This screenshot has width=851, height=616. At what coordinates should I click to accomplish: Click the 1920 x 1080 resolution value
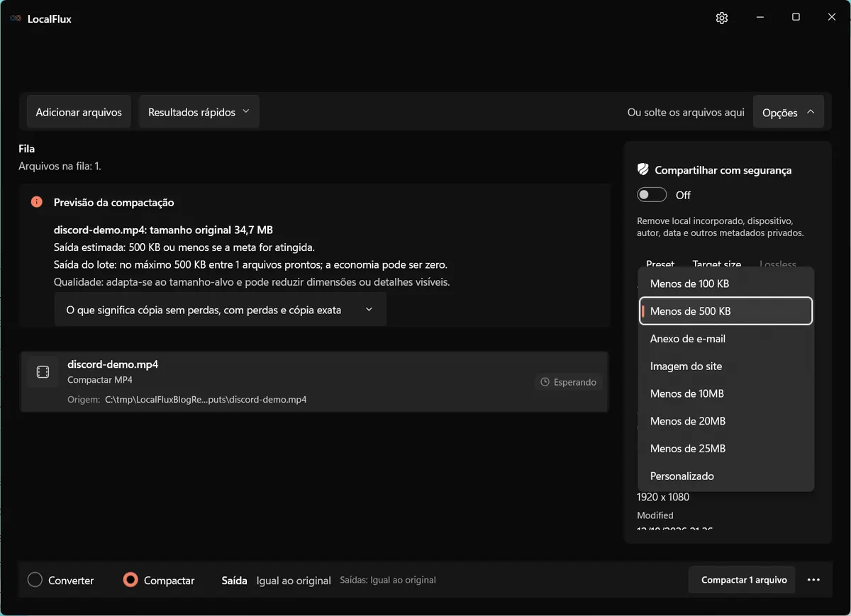pos(663,497)
